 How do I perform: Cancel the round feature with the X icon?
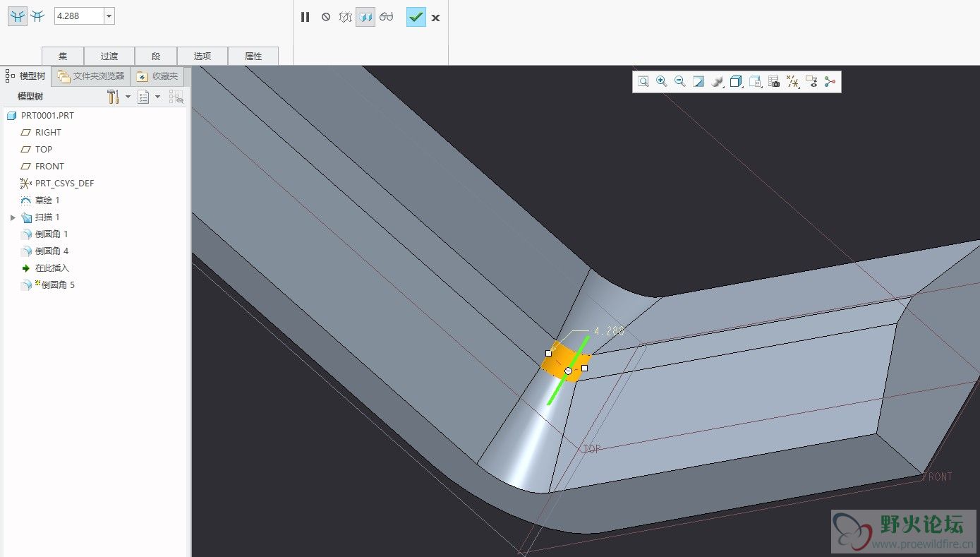coord(435,18)
